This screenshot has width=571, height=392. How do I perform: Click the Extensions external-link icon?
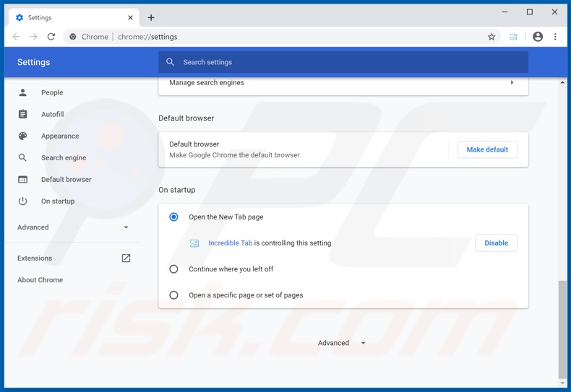pyautogui.click(x=126, y=258)
